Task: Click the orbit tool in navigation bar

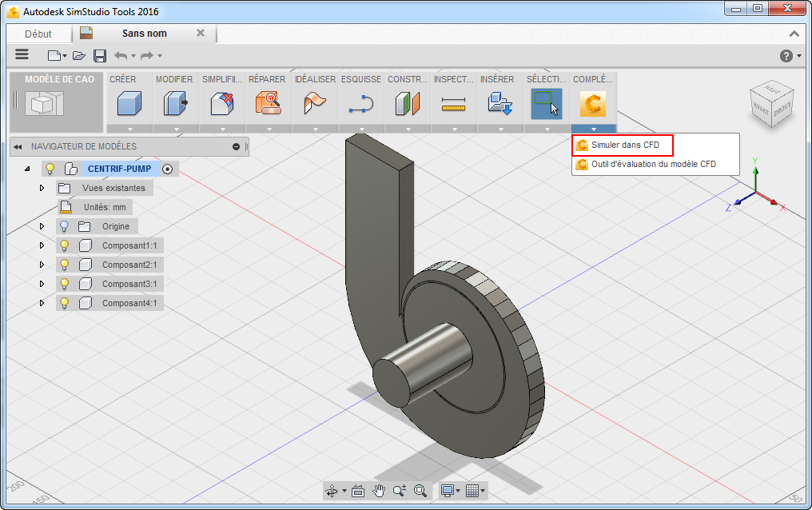Action: click(332, 490)
